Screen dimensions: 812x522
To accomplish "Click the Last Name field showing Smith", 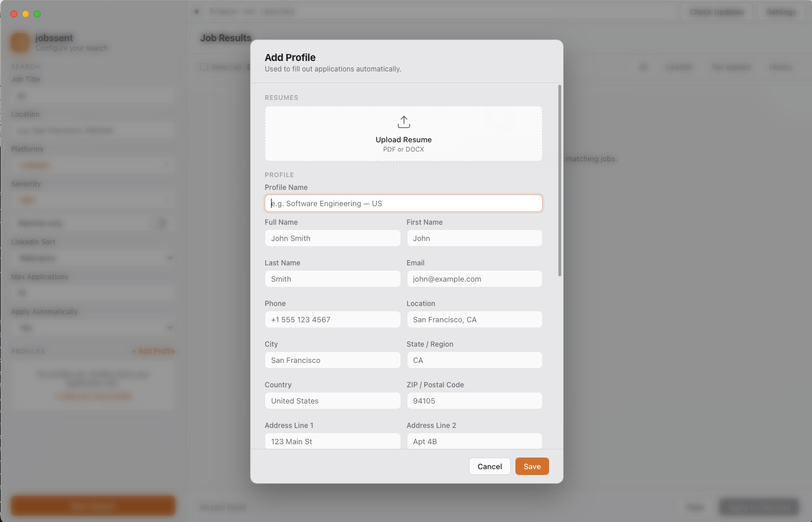I will [x=333, y=279].
